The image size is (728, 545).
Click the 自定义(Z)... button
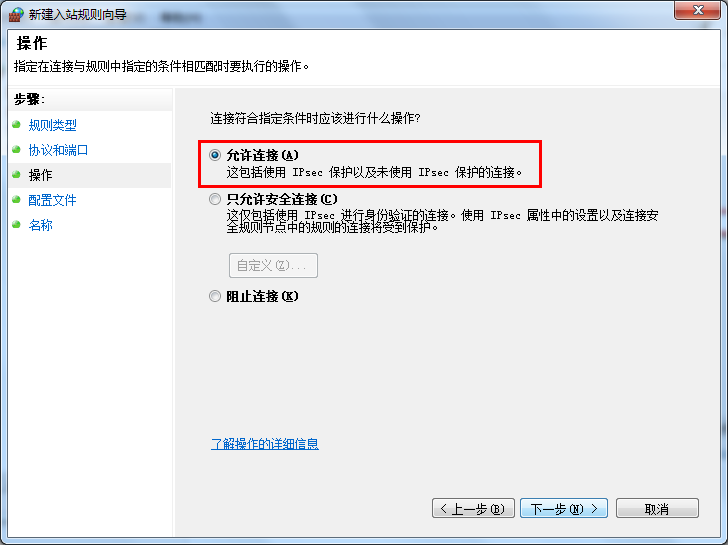(273, 266)
